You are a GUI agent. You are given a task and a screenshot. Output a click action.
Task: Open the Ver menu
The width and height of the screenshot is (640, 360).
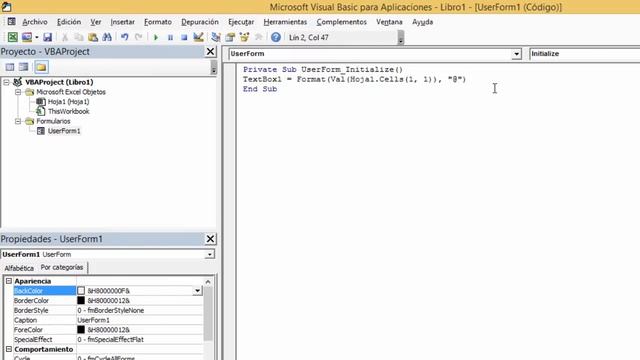coord(96,22)
